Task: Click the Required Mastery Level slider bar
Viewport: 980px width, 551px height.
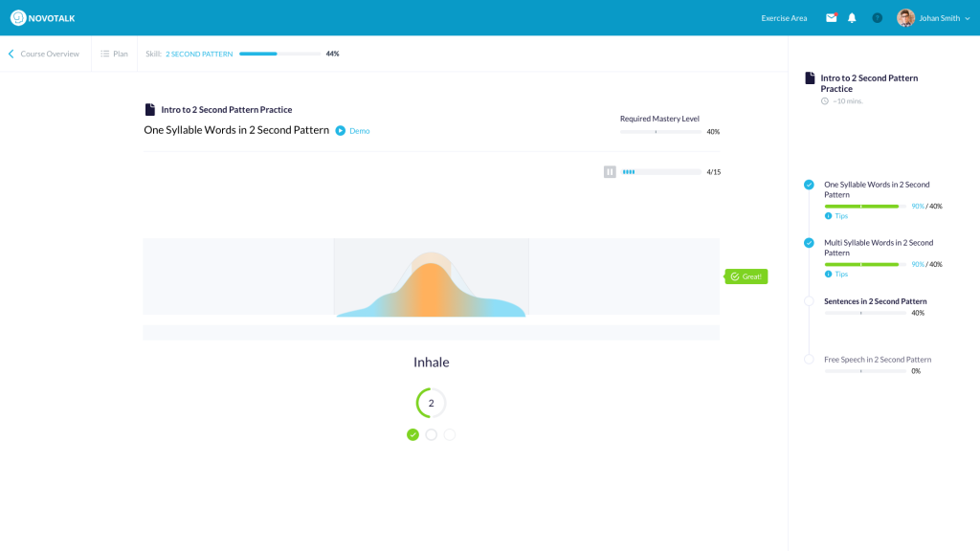Action: 660,132
